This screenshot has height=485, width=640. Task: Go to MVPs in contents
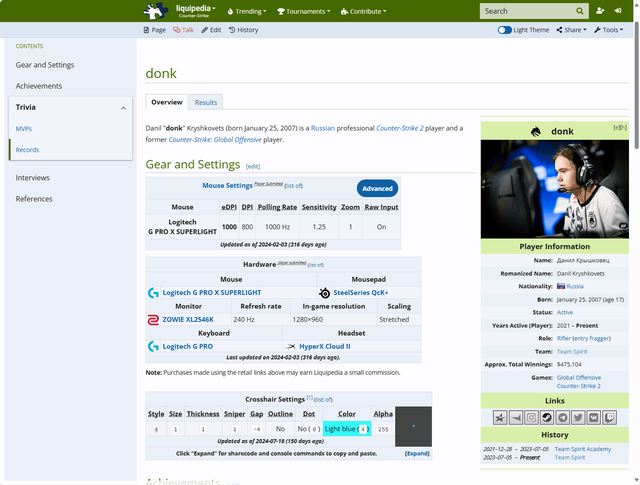point(24,129)
